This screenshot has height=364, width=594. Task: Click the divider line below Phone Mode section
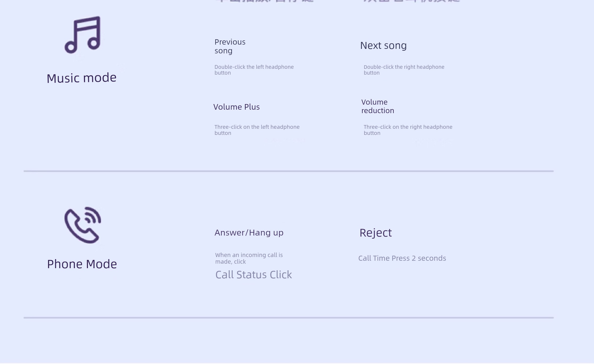pos(288,318)
